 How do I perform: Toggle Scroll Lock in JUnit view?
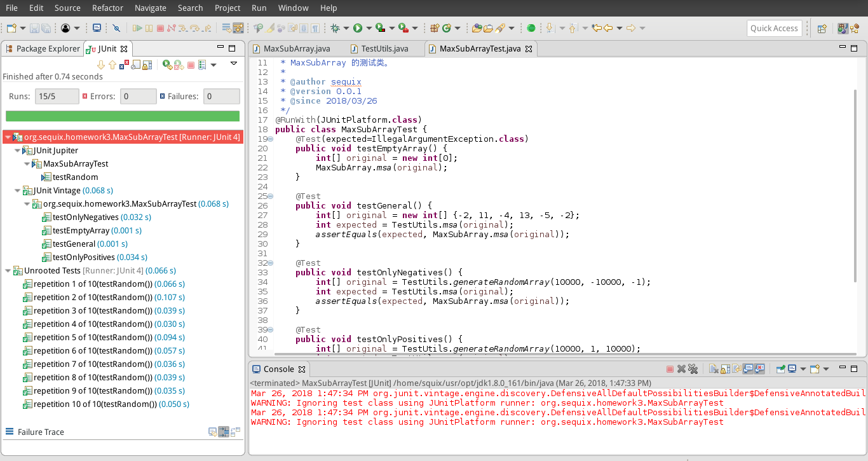click(147, 65)
